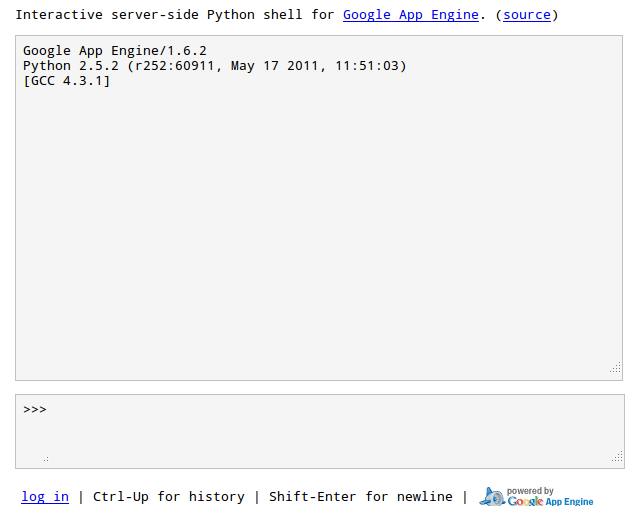Screen dimensions: 636x506
Task: Click the 'Google App Engine/1.6.2' output line
Action: [115, 51]
